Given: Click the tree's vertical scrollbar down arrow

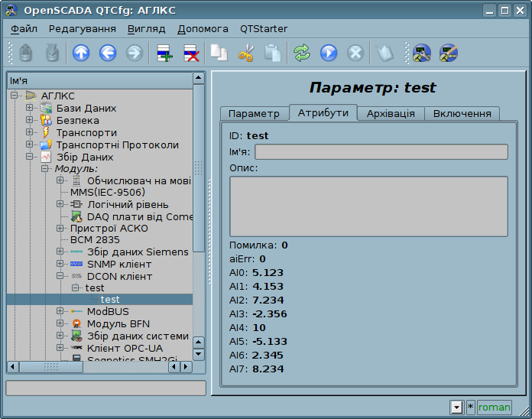Looking at the screenshot, I should point(199,354).
